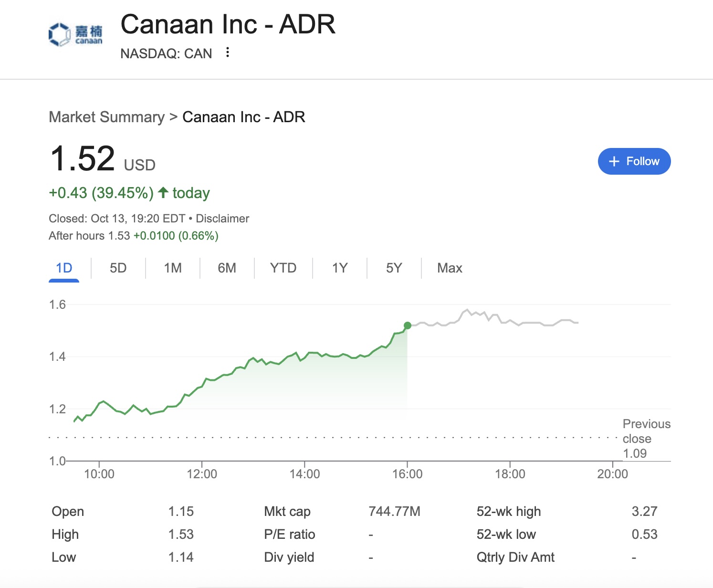Click the 52-wk high value 3.27
Screen dimensions: 713x588
point(644,512)
